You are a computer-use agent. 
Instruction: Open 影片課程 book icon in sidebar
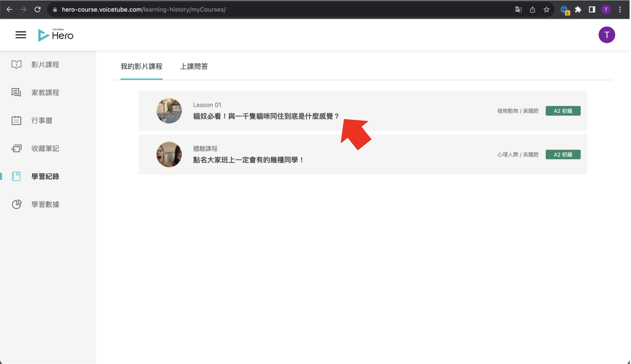[17, 64]
